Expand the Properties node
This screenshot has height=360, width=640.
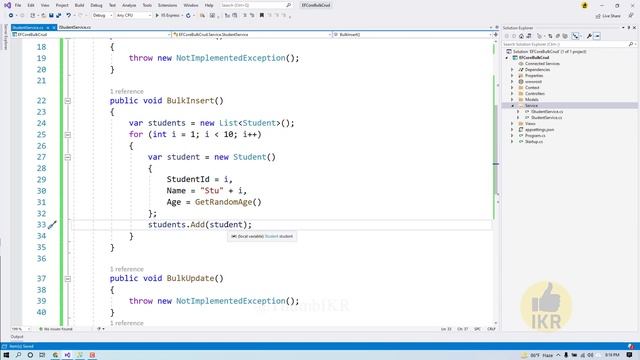[x=512, y=76]
